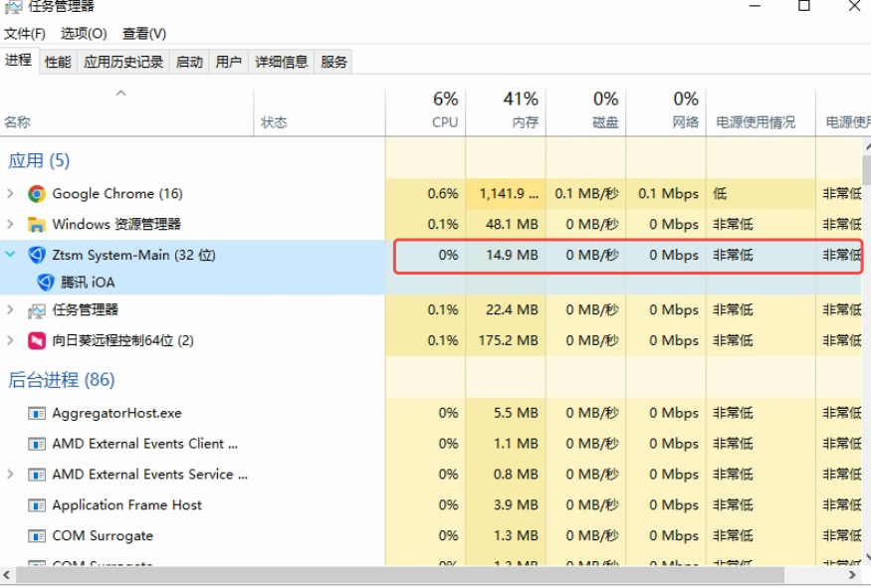Click Chrome's 0.1 Mbps network value
871x588 pixels.
tap(668, 194)
